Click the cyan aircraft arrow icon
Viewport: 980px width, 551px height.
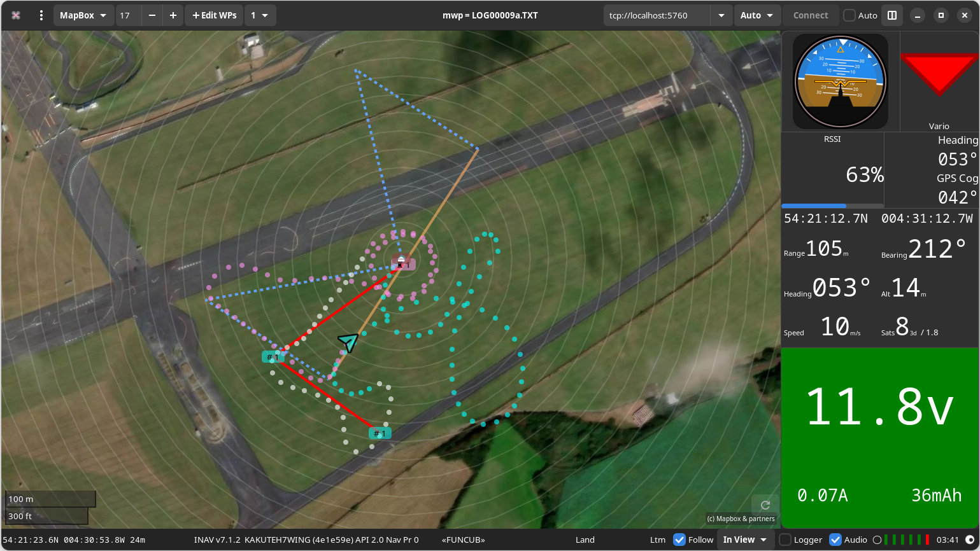[348, 342]
